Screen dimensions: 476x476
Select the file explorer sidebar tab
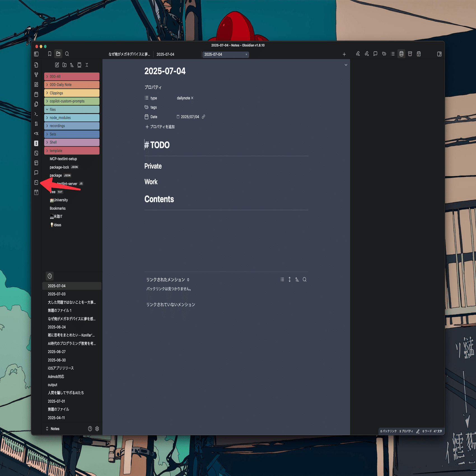pyautogui.click(x=58, y=54)
